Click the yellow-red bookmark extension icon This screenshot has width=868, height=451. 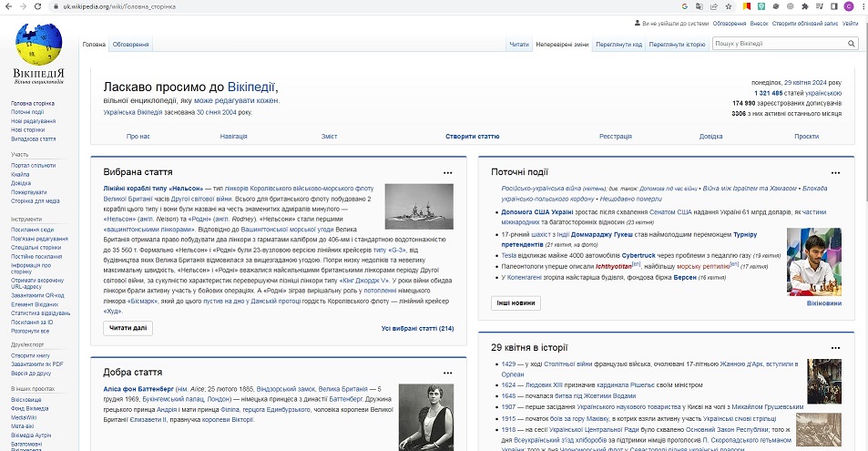pyautogui.click(x=747, y=6)
